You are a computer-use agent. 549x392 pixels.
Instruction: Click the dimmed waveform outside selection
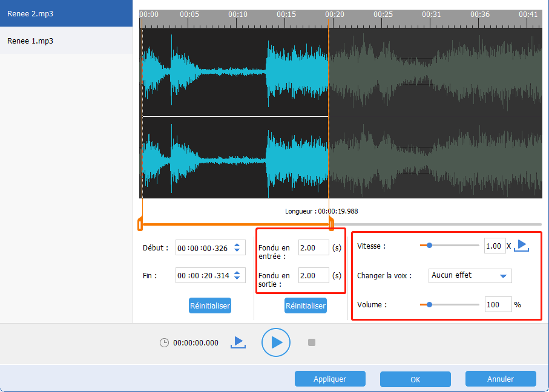click(x=436, y=113)
